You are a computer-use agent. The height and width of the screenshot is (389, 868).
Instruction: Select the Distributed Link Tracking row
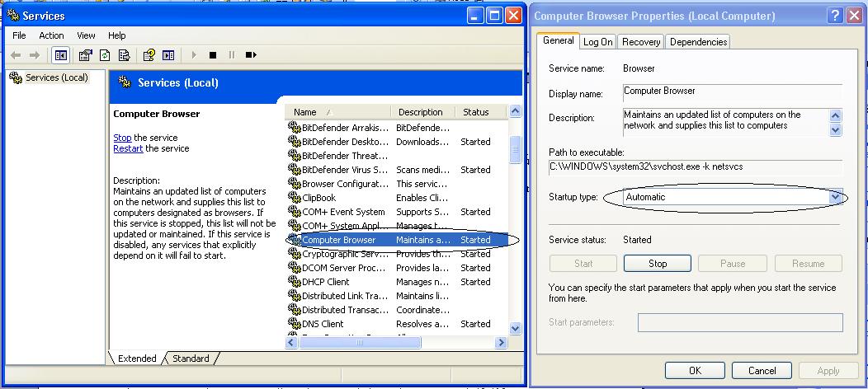pyautogui.click(x=396, y=296)
